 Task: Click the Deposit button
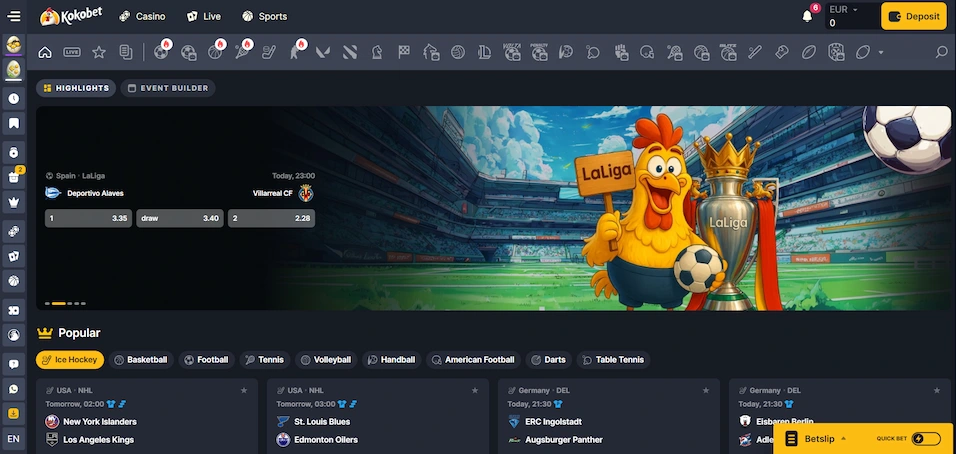click(915, 16)
